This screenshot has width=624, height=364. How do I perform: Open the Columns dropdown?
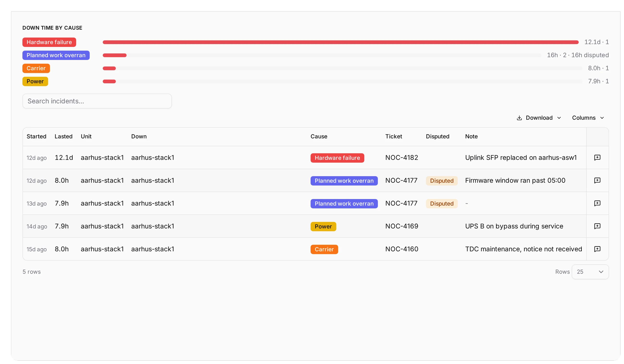coord(588,118)
